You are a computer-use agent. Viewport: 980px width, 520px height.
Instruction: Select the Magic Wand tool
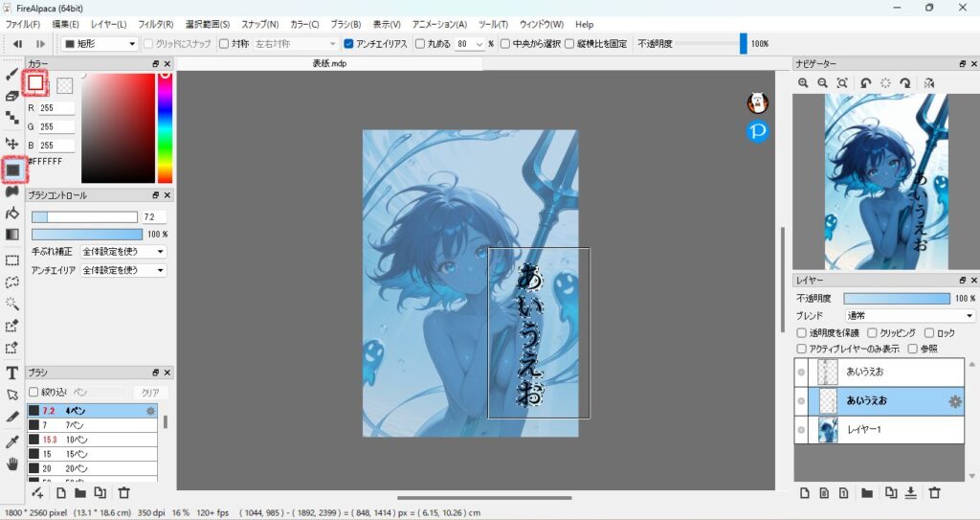(11, 304)
